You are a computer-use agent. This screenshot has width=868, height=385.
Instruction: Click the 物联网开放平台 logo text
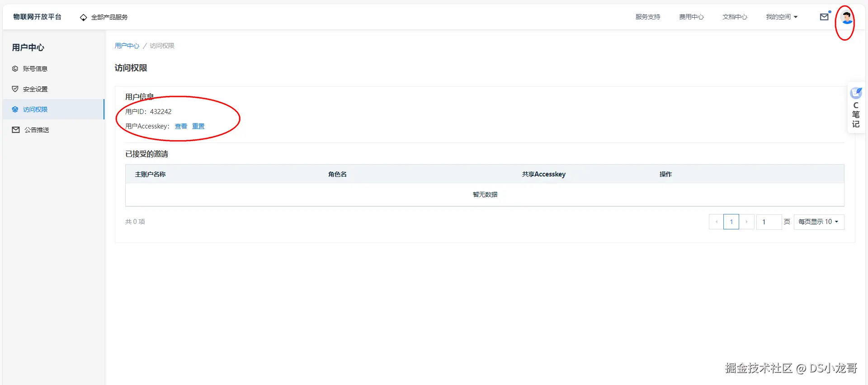tap(37, 17)
